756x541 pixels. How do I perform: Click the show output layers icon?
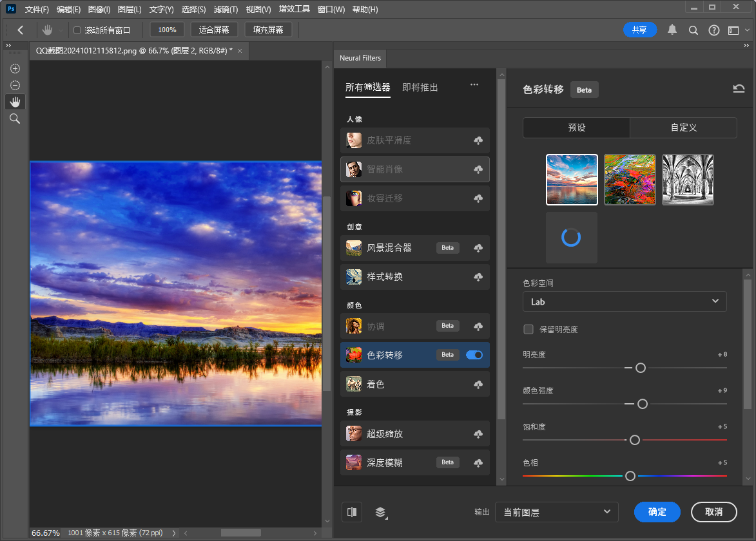coord(380,513)
